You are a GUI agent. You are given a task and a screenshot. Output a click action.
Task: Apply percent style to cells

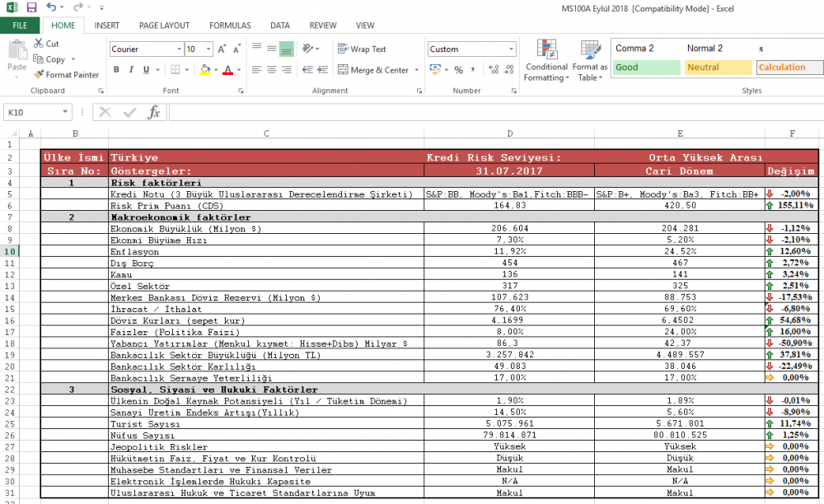(x=459, y=70)
